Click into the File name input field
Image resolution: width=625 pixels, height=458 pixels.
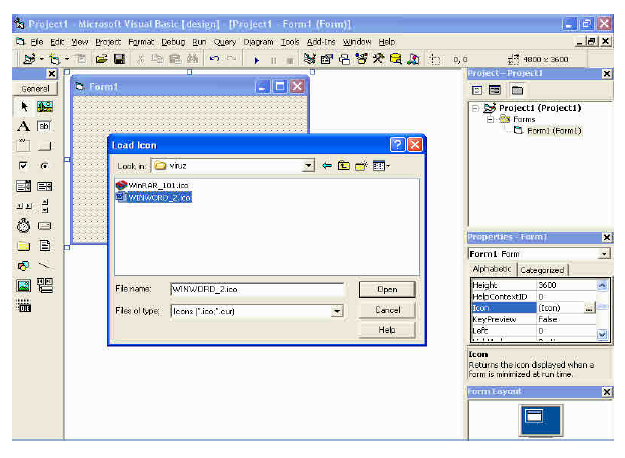pos(257,289)
